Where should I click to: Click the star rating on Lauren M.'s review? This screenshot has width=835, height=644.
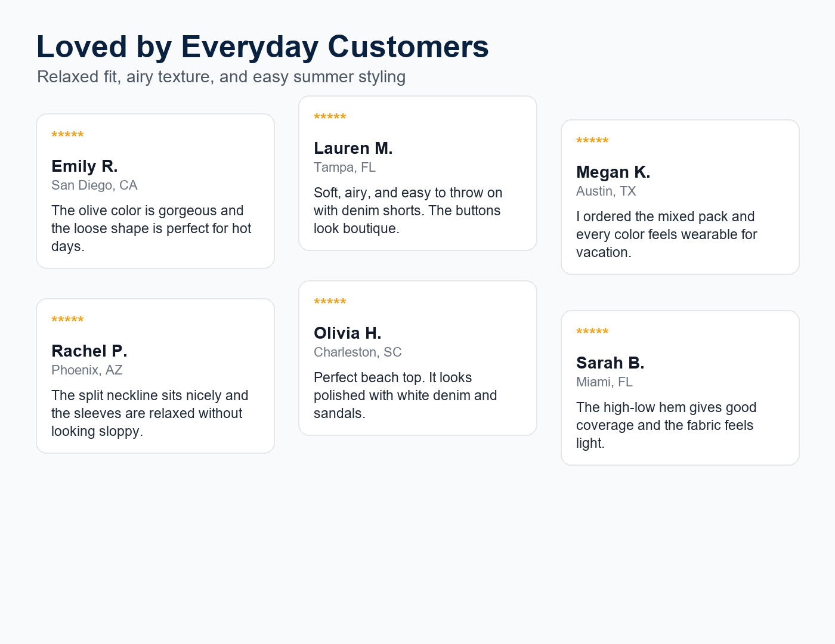click(x=330, y=117)
